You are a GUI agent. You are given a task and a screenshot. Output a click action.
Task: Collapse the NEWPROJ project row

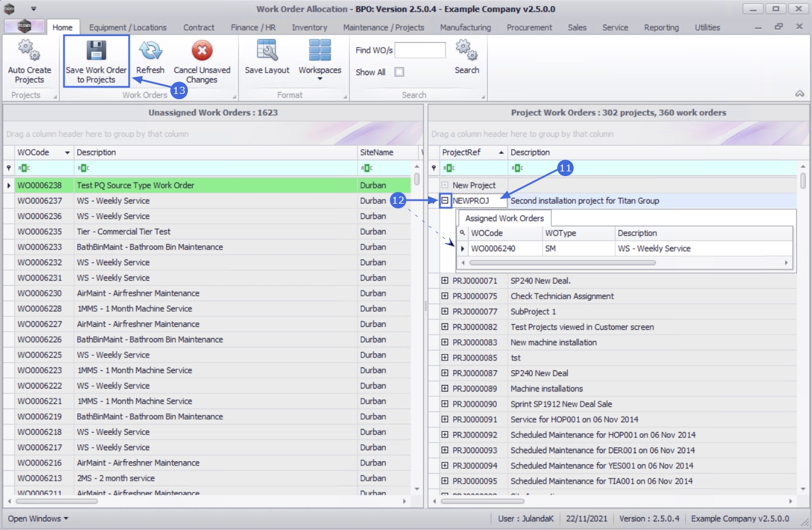pos(445,201)
